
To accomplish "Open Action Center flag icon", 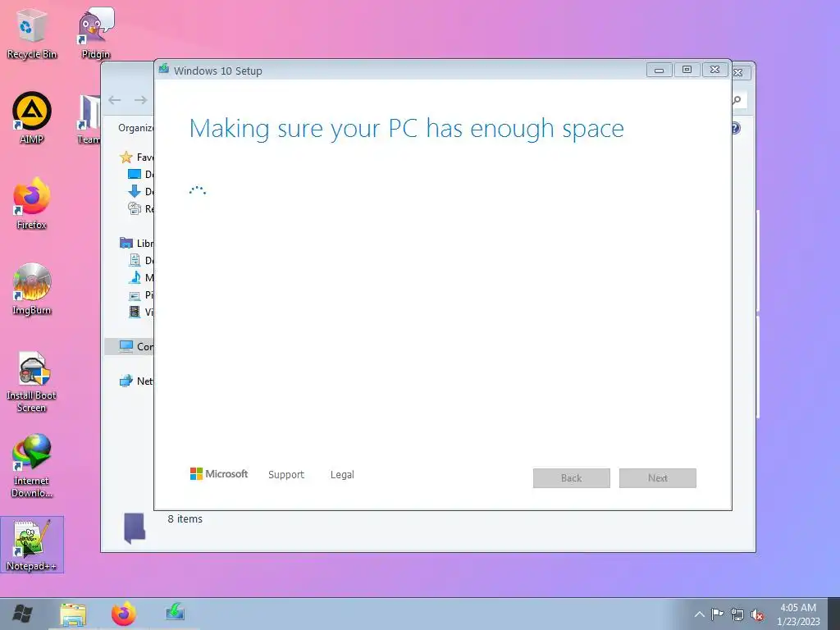I will [x=717, y=614].
